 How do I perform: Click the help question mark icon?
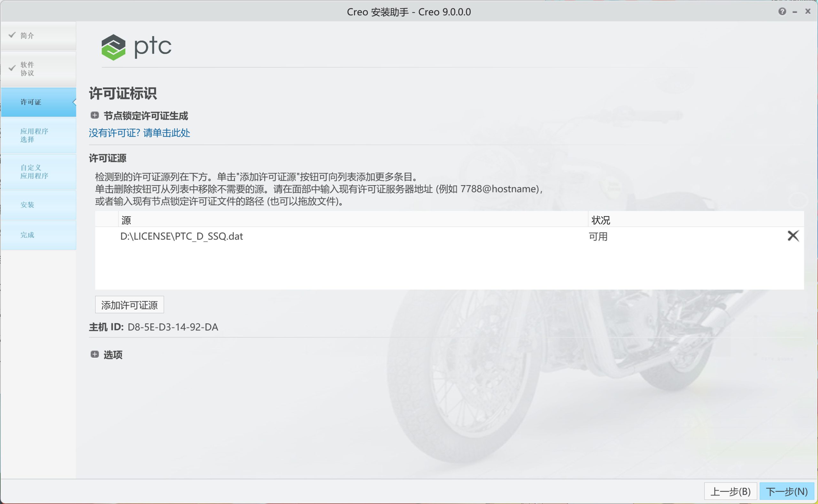point(782,12)
